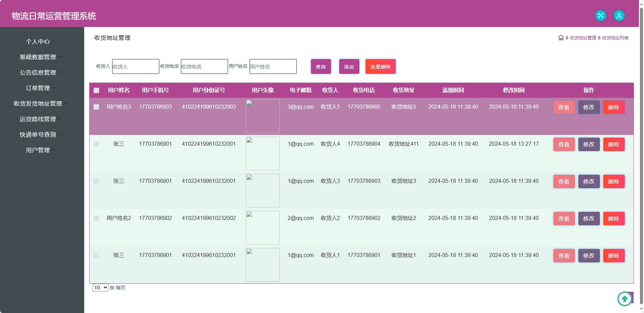The image size is (644, 313).
Task: Open 公告信息管理 menu item
Action: point(38,72)
